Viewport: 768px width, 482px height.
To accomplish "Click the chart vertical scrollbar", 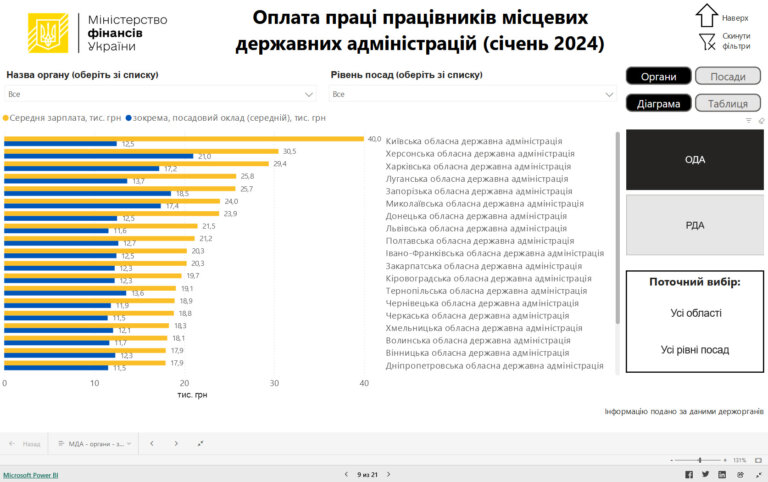I will point(618,228).
